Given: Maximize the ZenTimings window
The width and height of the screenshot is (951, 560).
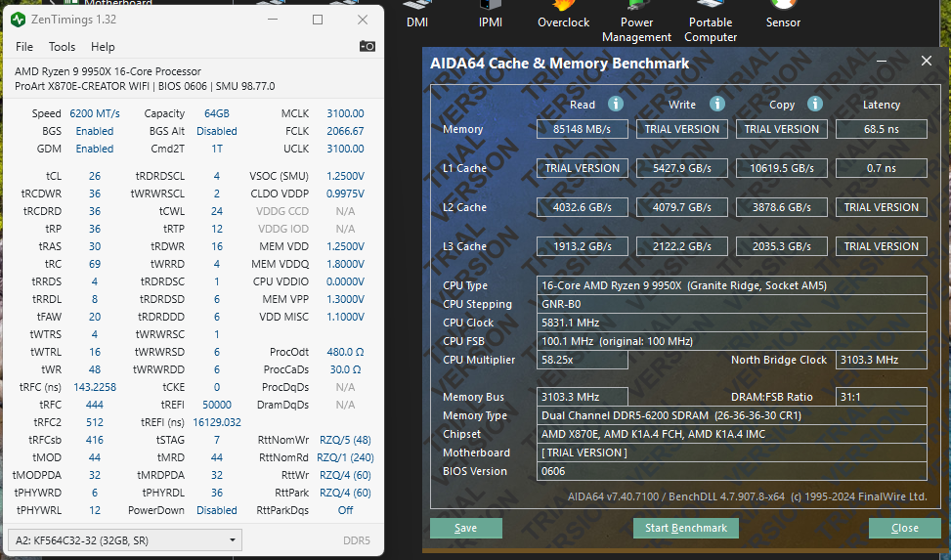Looking at the screenshot, I should point(318,20).
